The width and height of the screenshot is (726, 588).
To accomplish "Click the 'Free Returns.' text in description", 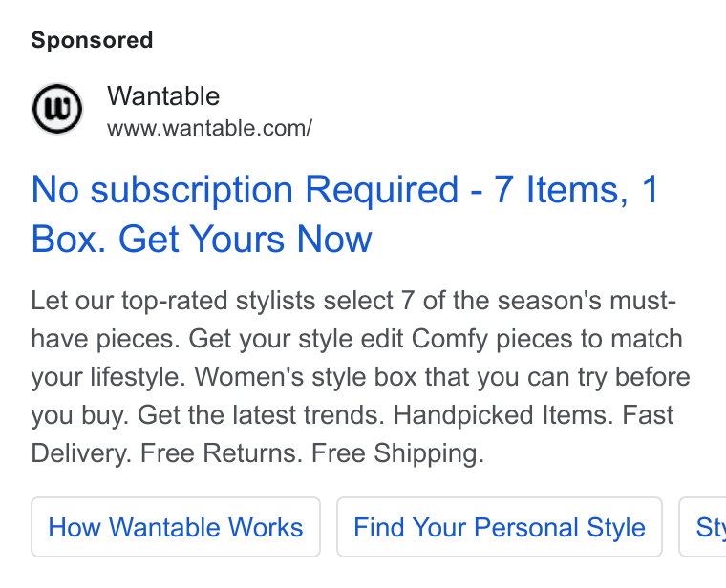I will [222, 452].
